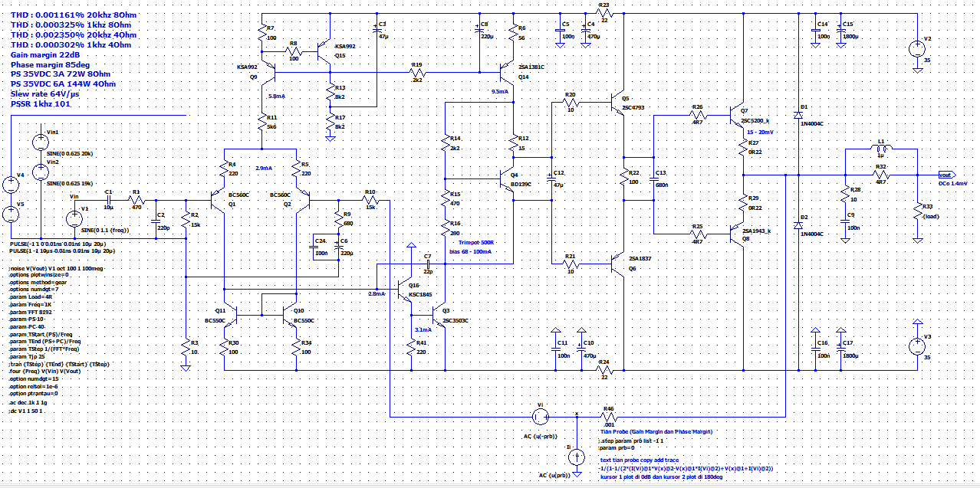
Task: Click transistor Q6 2SA1837
Action: (618, 264)
